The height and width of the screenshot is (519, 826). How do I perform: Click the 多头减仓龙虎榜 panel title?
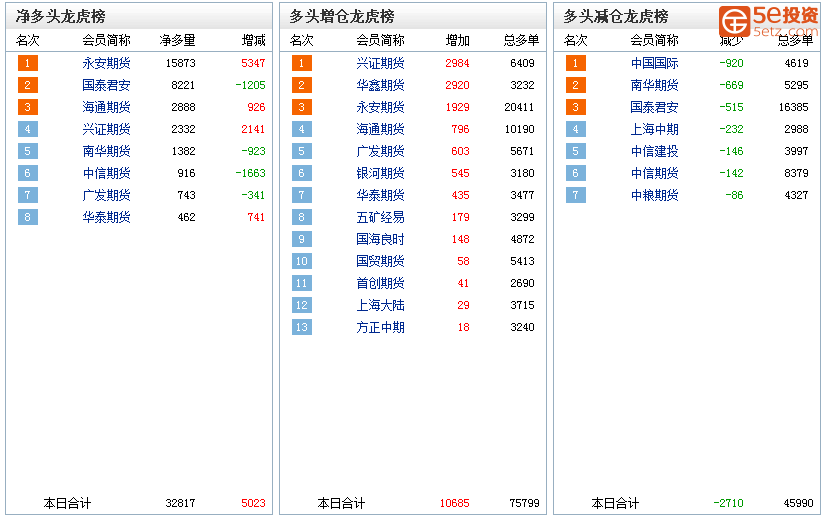point(616,16)
